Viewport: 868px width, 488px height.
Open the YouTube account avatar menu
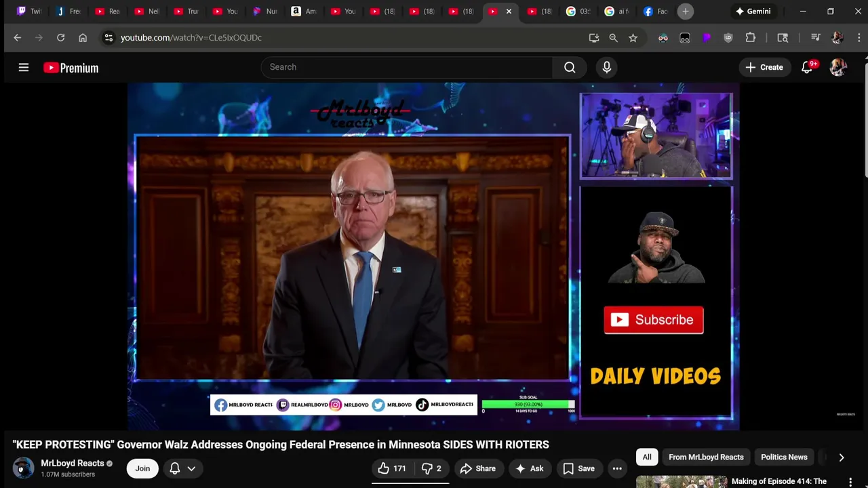(838, 67)
